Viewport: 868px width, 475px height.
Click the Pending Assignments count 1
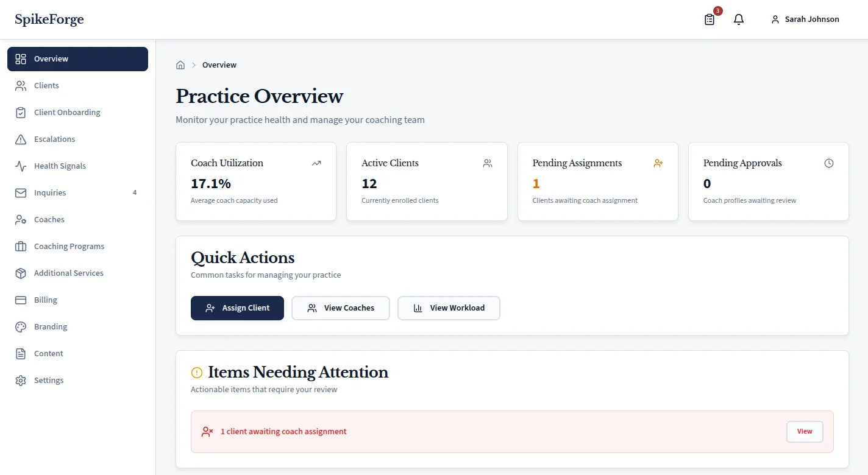point(536,184)
